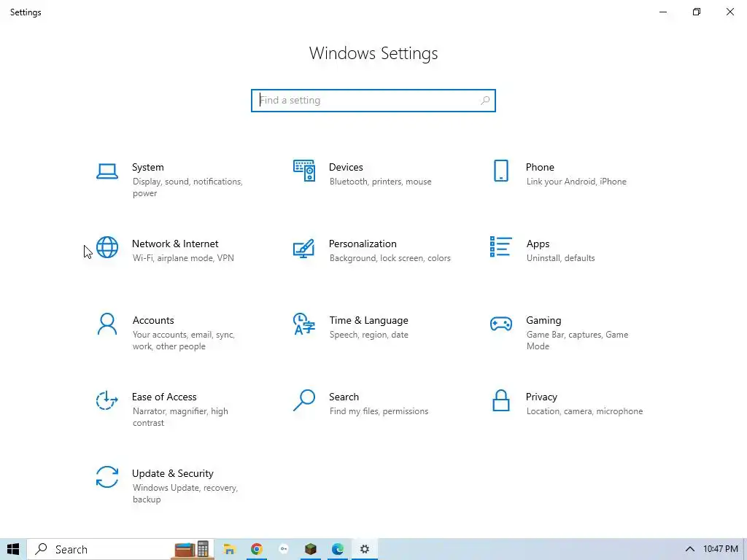
Task: Open the Apps list icon
Action: click(x=500, y=246)
